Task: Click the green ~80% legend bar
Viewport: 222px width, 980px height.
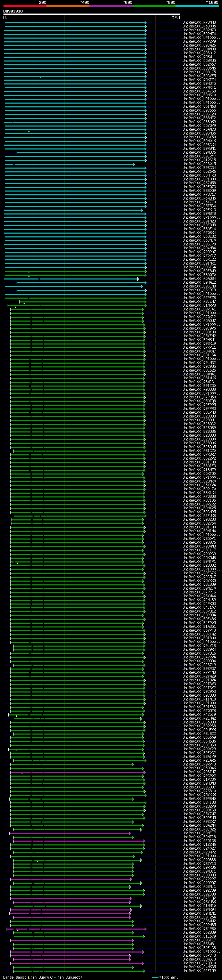Action: (x=154, y=6)
